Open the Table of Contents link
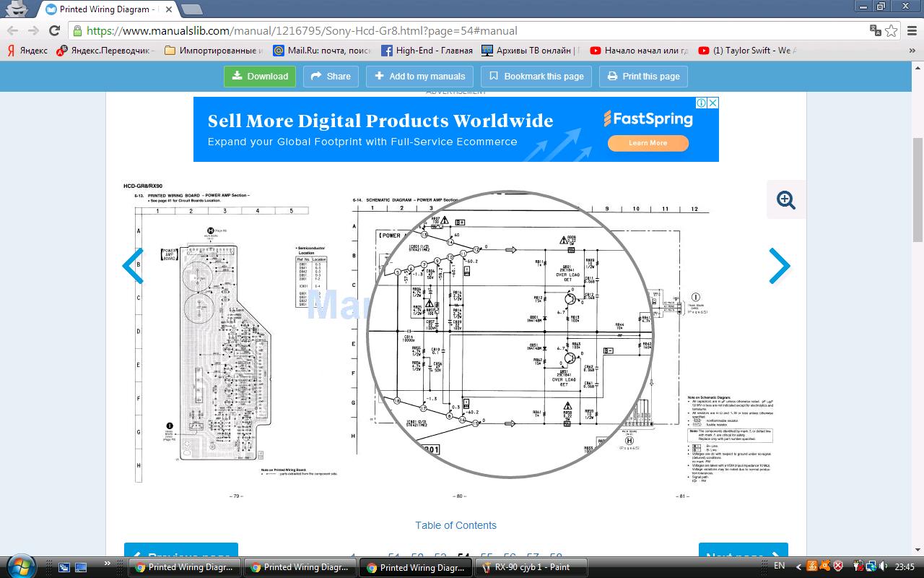 pyautogui.click(x=456, y=525)
